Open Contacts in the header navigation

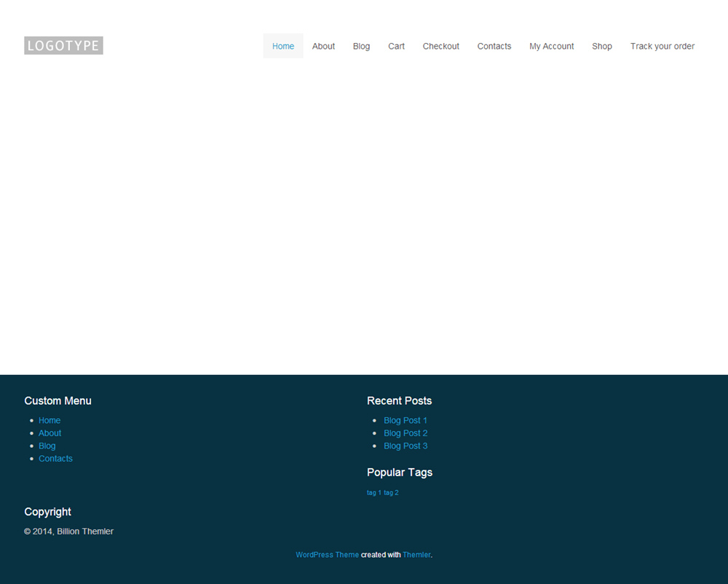(x=494, y=46)
